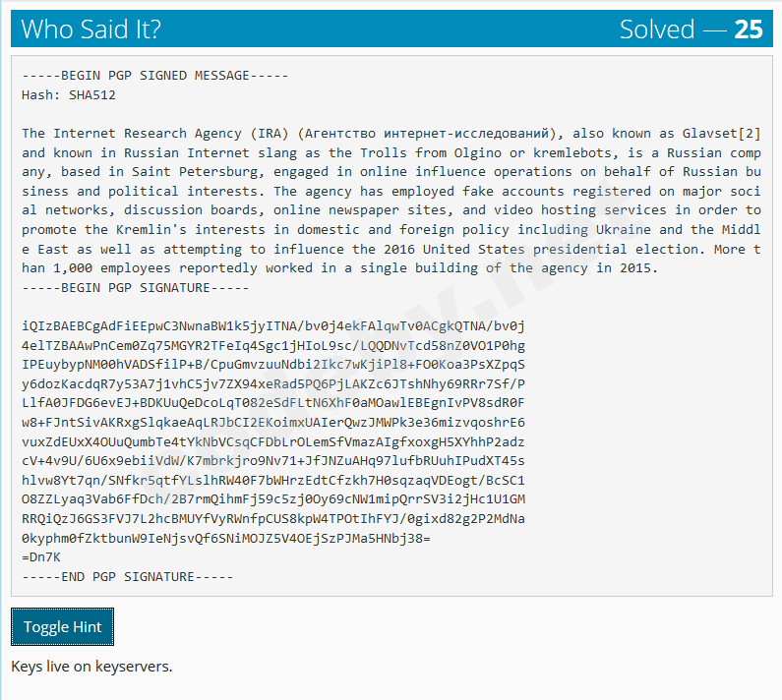This screenshot has width=782, height=700.
Task: Click the "END PGP SIGNATURE" line
Action: click(x=128, y=575)
